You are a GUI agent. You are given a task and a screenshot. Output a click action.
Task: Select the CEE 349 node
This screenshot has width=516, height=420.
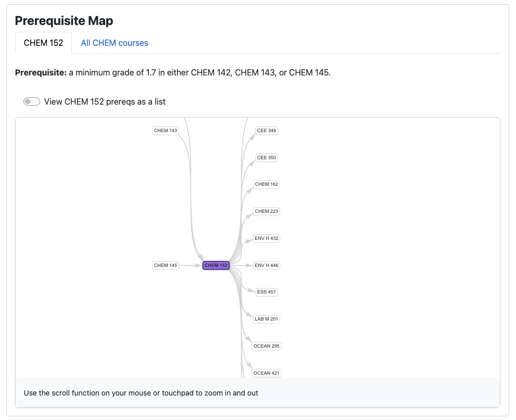(x=266, y=131)
